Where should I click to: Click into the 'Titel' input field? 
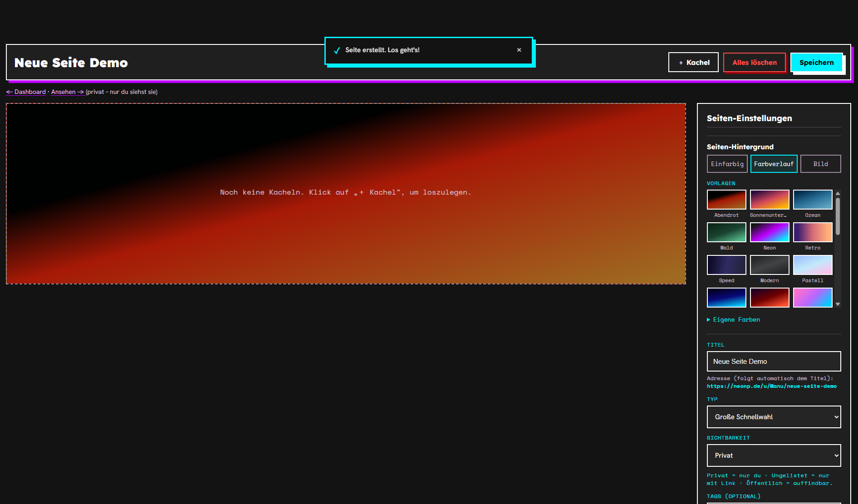click(x=774, y=362)
